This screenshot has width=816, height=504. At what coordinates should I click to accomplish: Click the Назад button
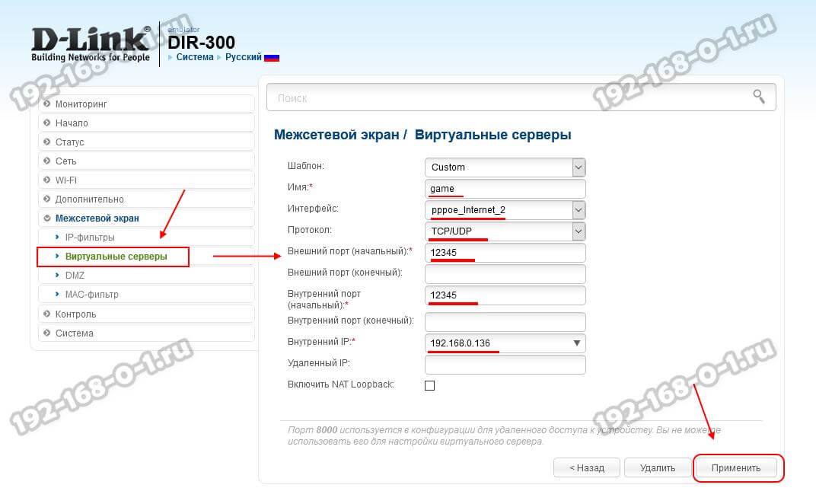pos(586,467)
